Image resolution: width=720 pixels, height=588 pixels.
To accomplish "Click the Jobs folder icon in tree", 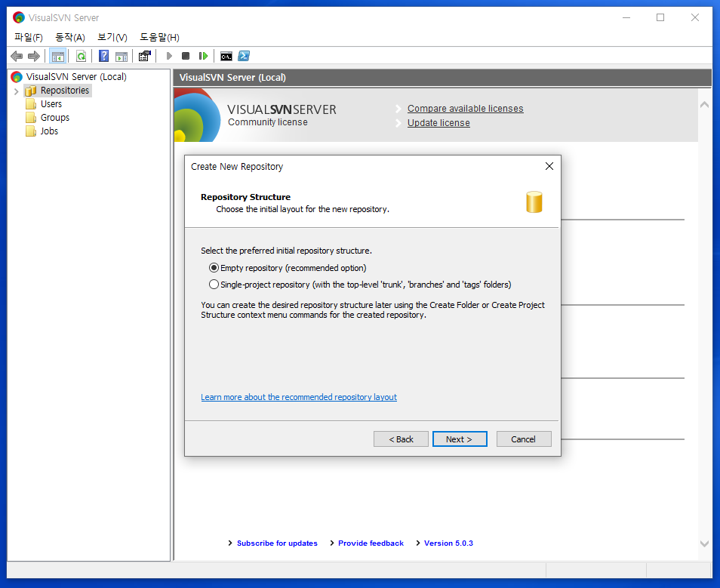I will click(31, 131).
